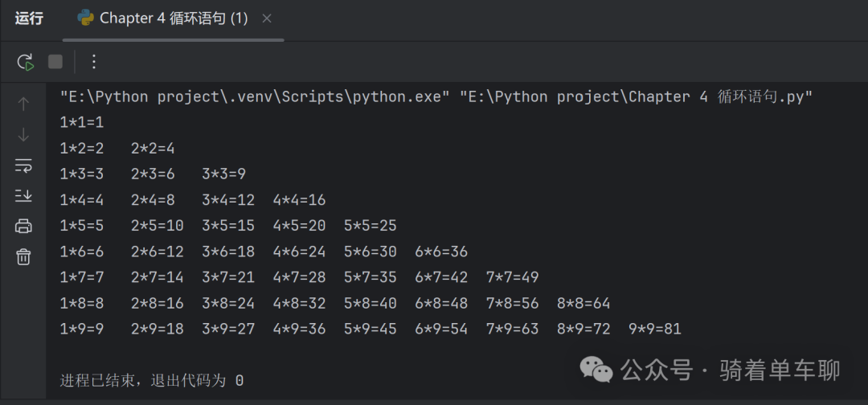Click the output text 6*6=36
The width and height of the screenshot is (868, 405).
point(441,252)
